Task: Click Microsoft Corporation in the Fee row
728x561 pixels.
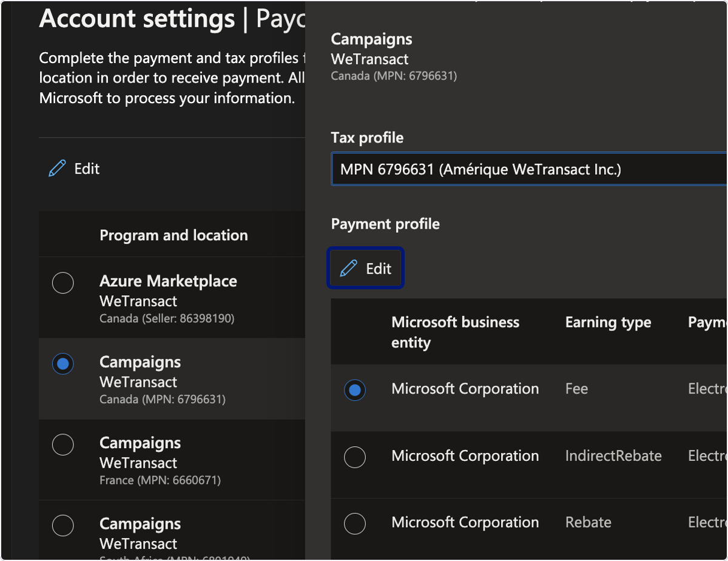Action: [x=465, y=389]
